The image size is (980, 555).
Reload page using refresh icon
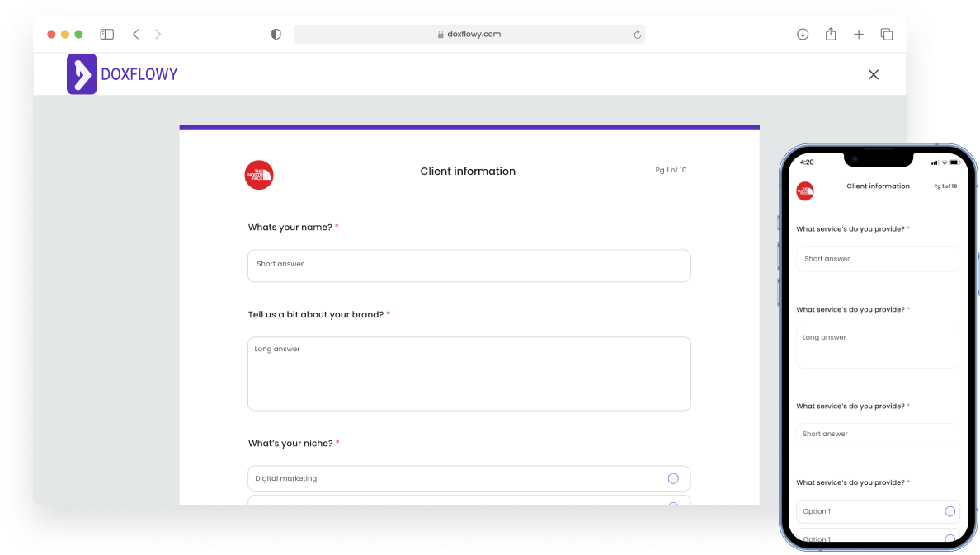tap(637, 35)
